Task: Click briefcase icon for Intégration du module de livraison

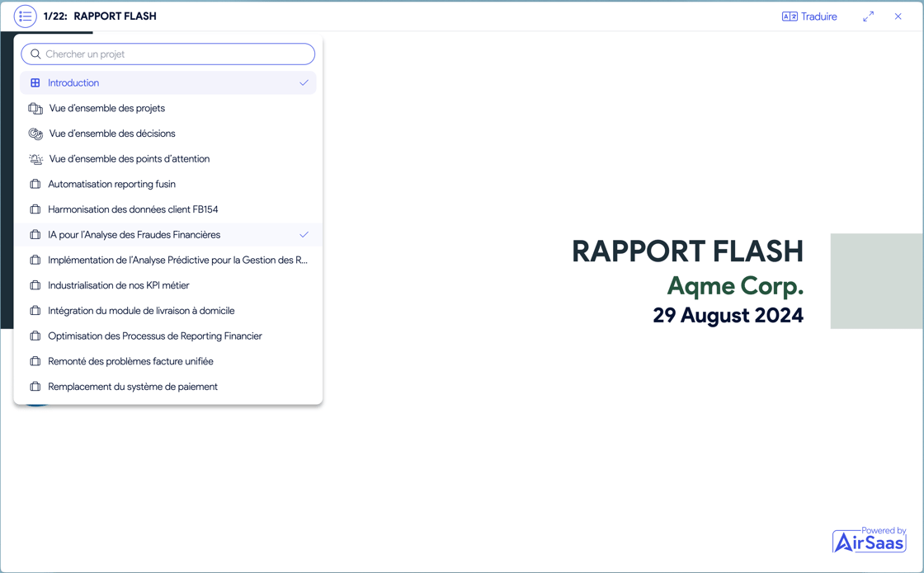Action: pyautogui.click(x=35, y=311)
